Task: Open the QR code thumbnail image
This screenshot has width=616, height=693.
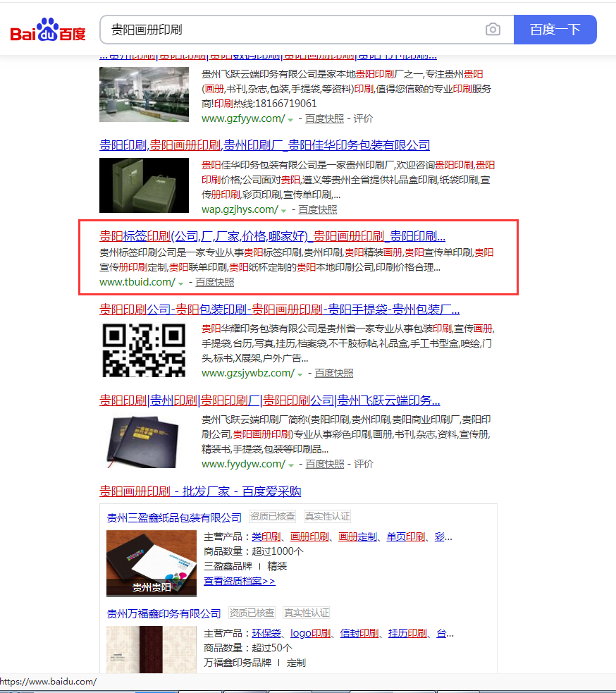Action: click(144, 350)
